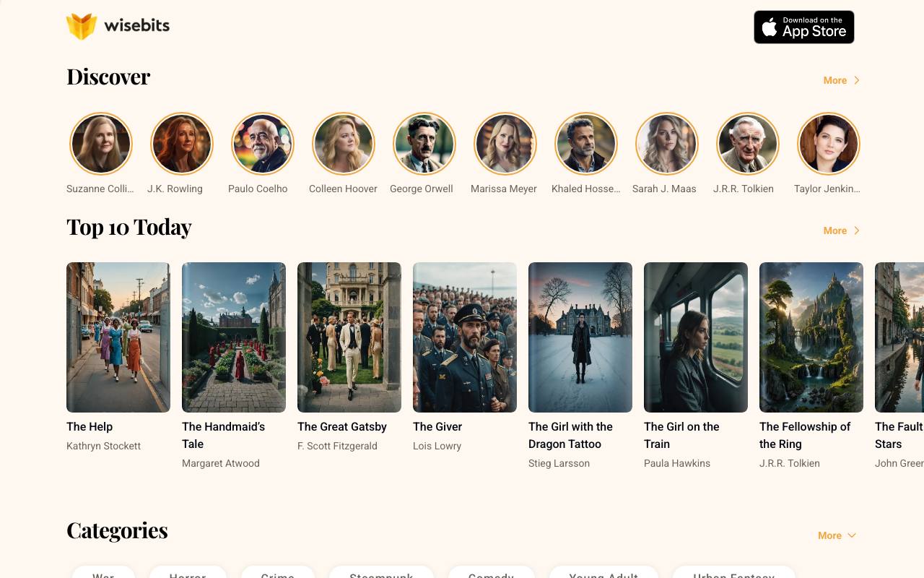Open More in the Top 10 Today section

pyautogui.click(x=842, y=230)
